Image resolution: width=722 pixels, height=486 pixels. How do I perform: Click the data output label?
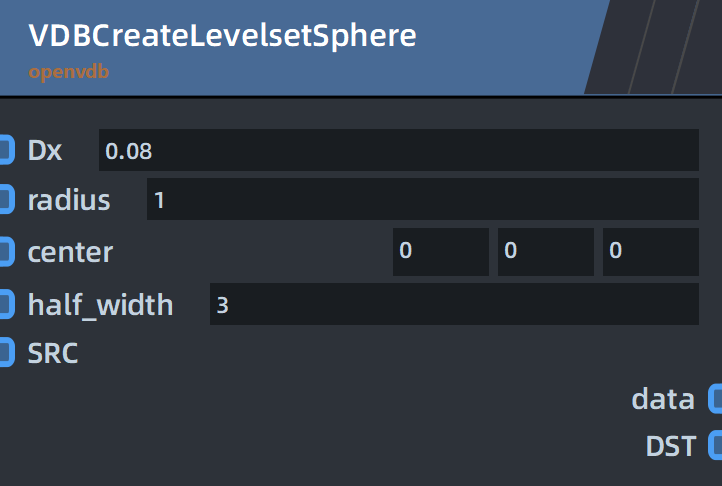click(663, 399)
